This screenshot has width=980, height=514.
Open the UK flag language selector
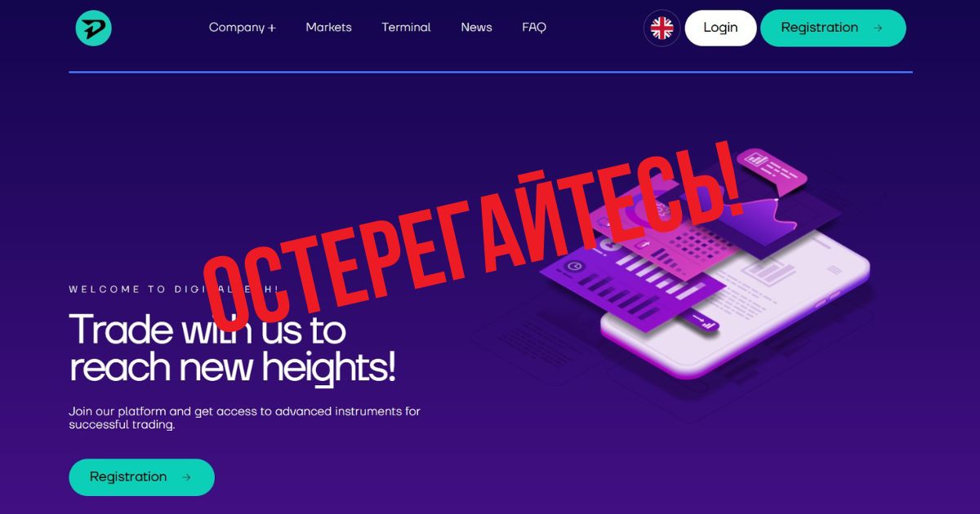(661, 28)
